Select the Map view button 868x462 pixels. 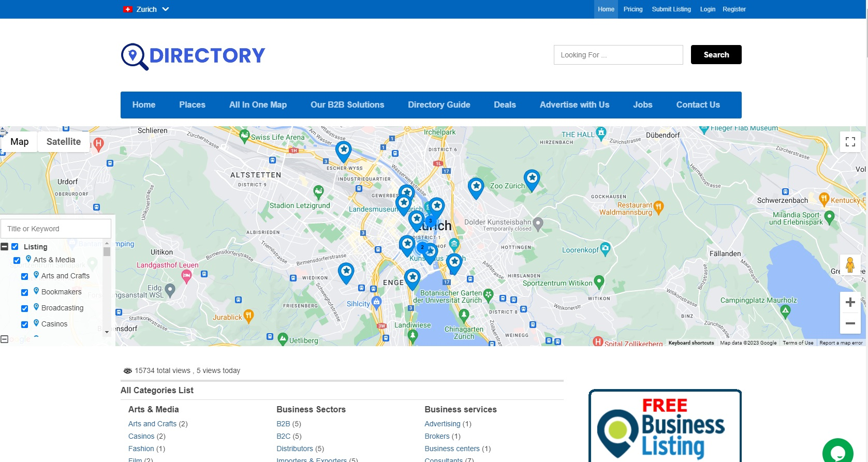pos(20,142)
